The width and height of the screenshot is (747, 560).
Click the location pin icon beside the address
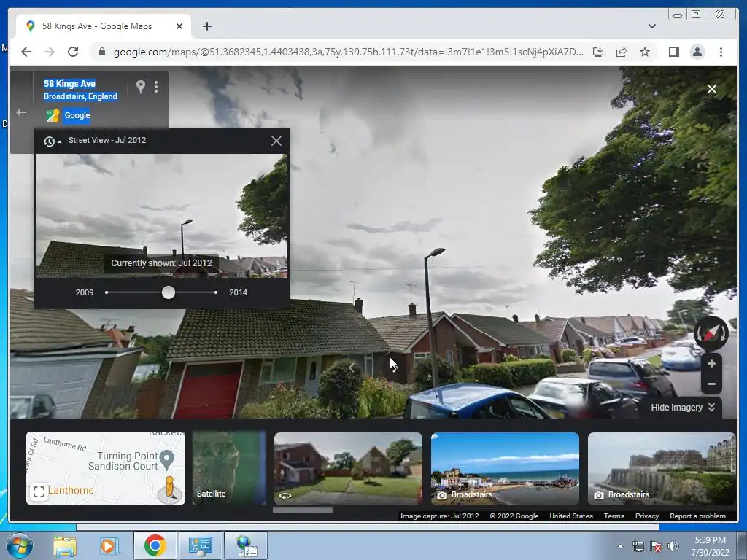pyautogui.click(x=140, y=86)
